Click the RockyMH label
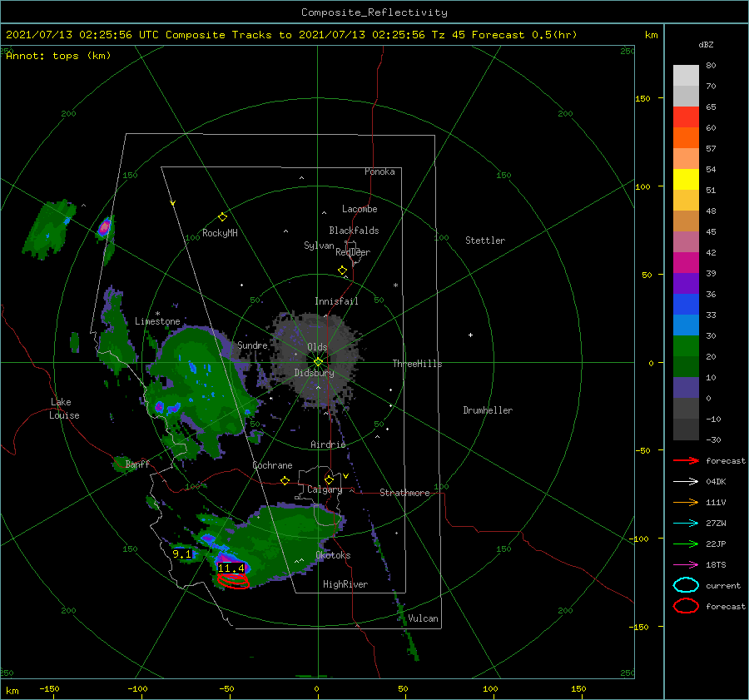This screenshot has width=749, height=700. point(220,233)
